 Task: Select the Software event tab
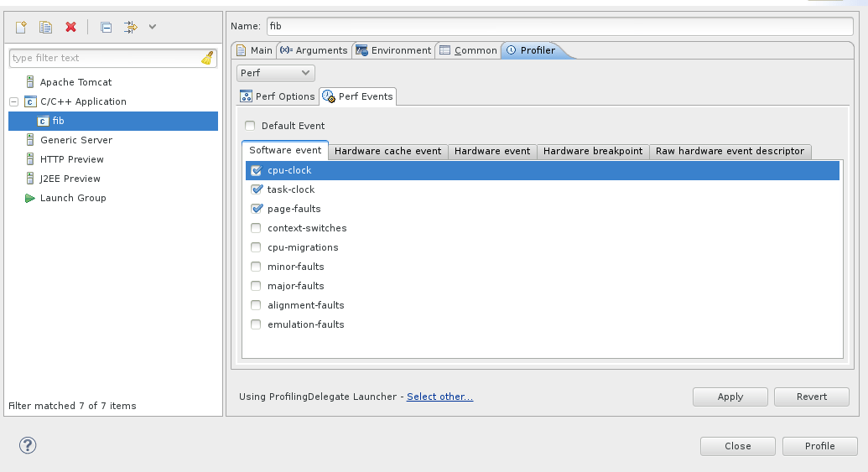[x=285, y=150]
